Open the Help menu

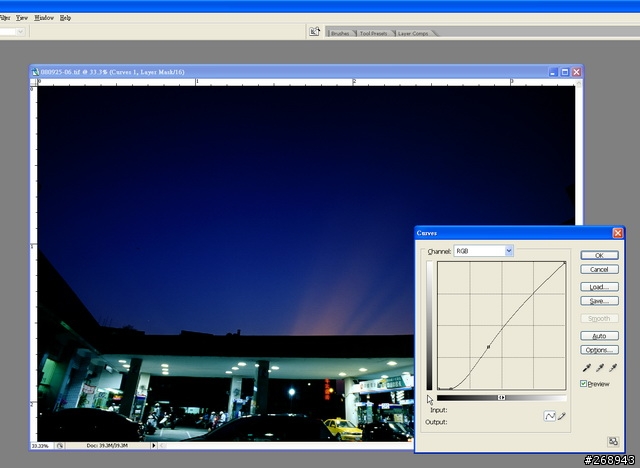pyautogui.click(x=65, y=18)
